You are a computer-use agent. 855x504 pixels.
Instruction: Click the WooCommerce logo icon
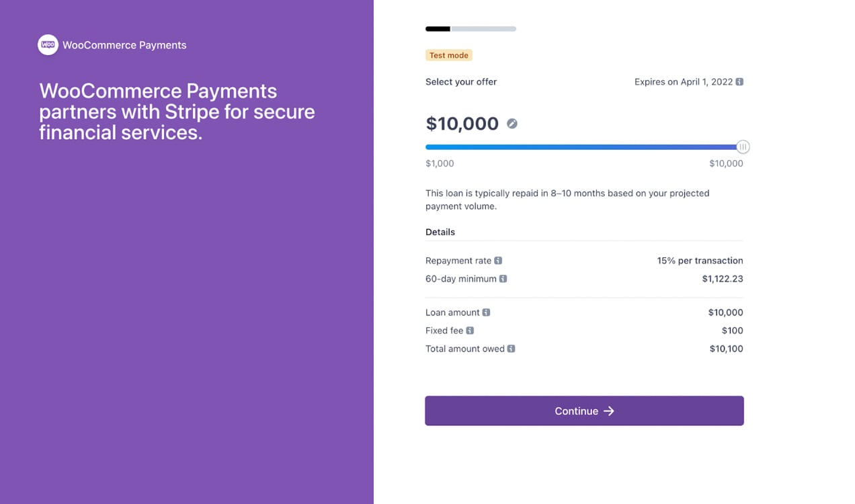(48, 44)
